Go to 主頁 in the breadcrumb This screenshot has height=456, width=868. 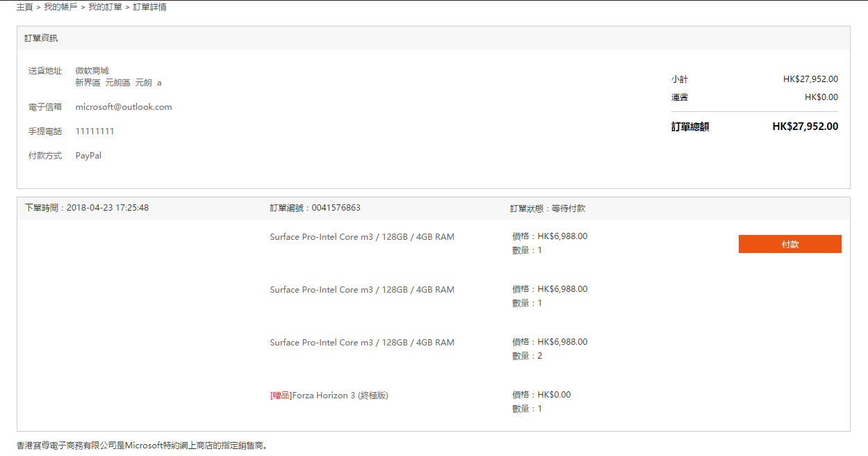[x=24, y=7]
